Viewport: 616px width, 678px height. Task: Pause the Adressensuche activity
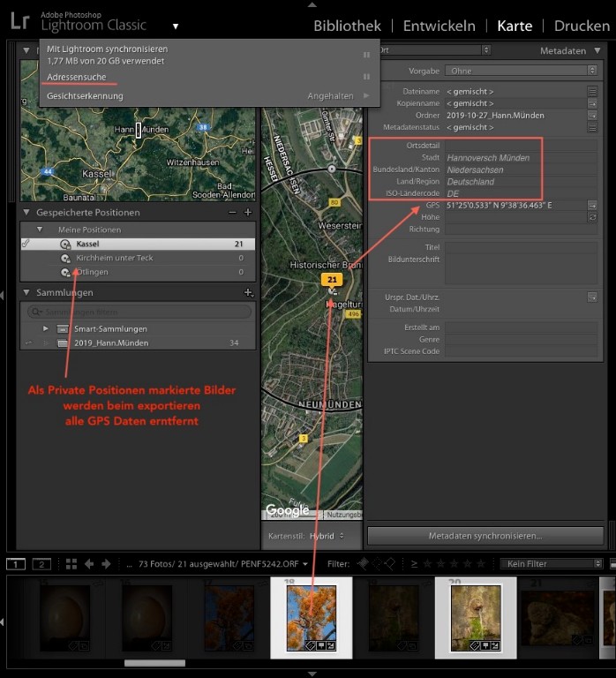tap(366, 77)
